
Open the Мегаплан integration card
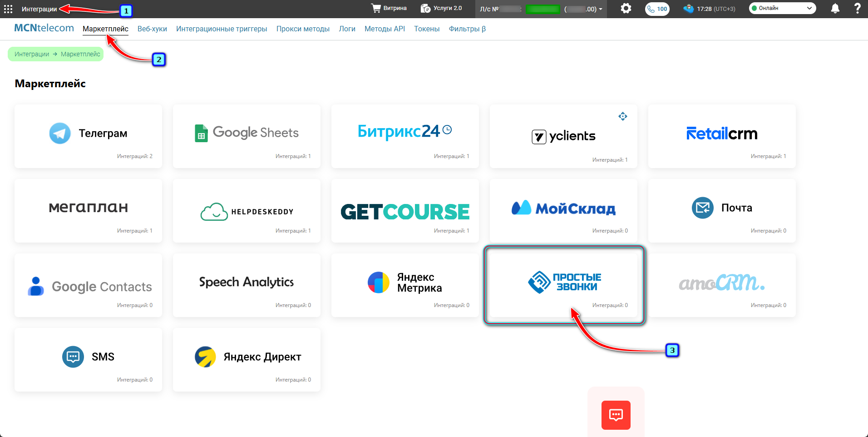tap(88, 211)
